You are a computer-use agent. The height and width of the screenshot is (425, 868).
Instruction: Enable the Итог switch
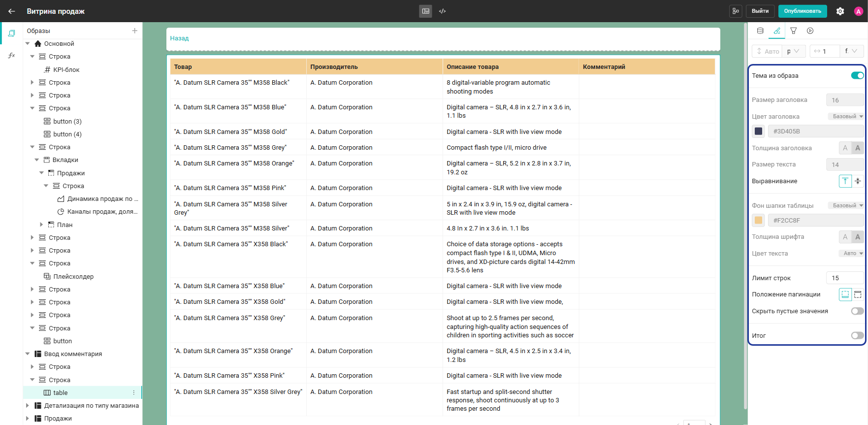857,335
